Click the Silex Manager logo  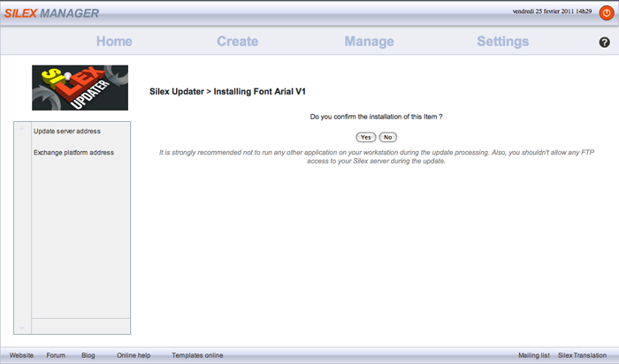51,13
